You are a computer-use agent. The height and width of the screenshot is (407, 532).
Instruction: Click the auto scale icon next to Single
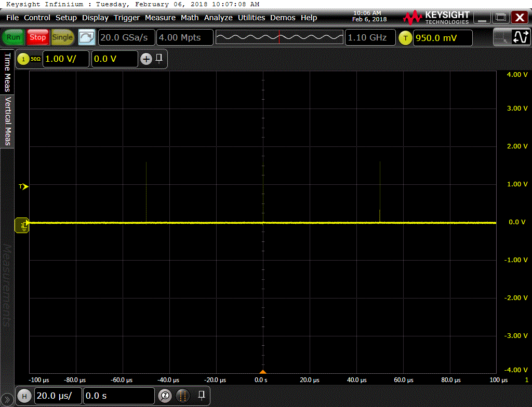click(x=87, y=37)
